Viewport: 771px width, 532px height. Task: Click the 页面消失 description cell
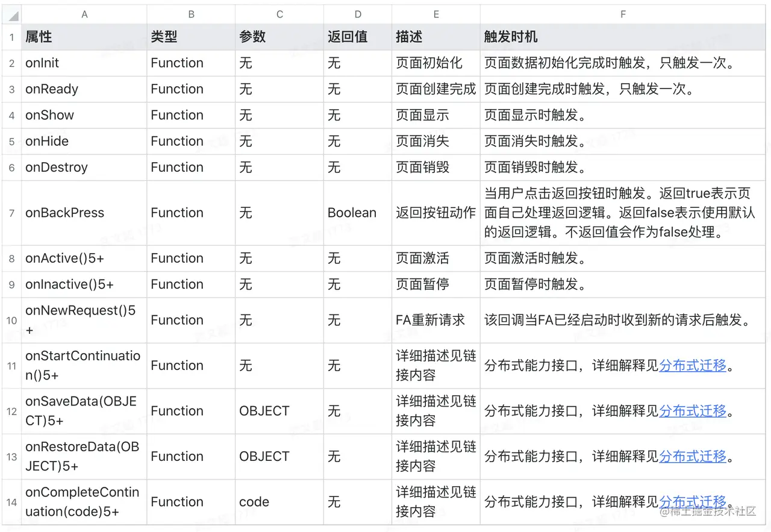tap(436, 141)
